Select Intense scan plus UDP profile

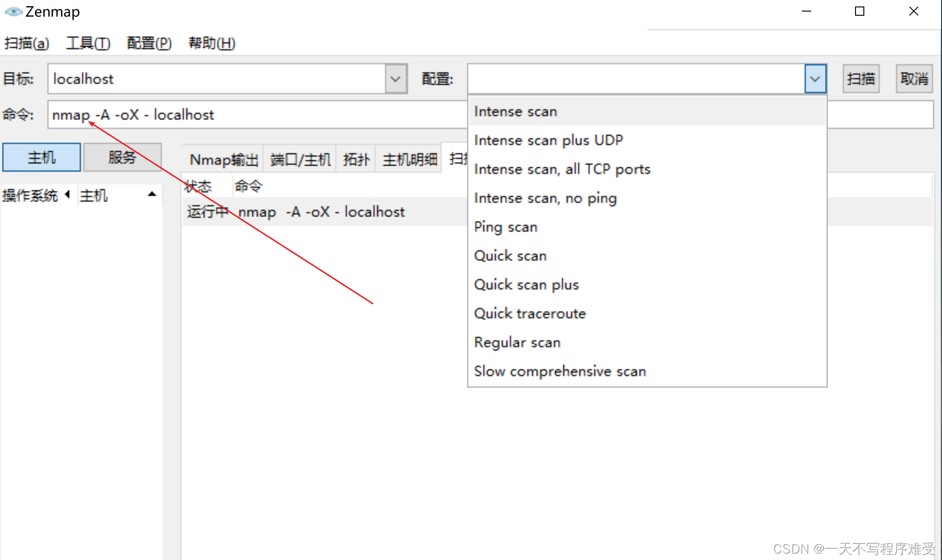pos(548,140)
